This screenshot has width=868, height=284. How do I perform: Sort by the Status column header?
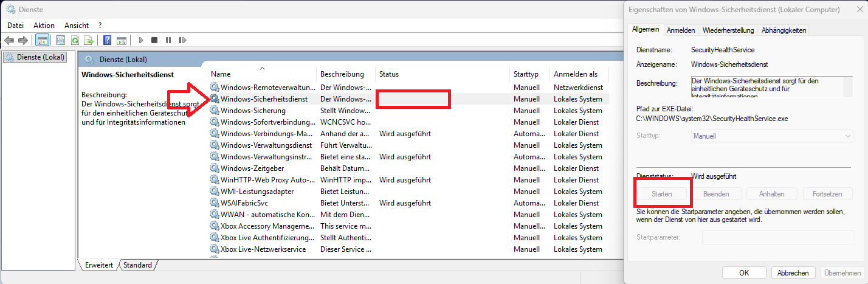pos(442,74)
